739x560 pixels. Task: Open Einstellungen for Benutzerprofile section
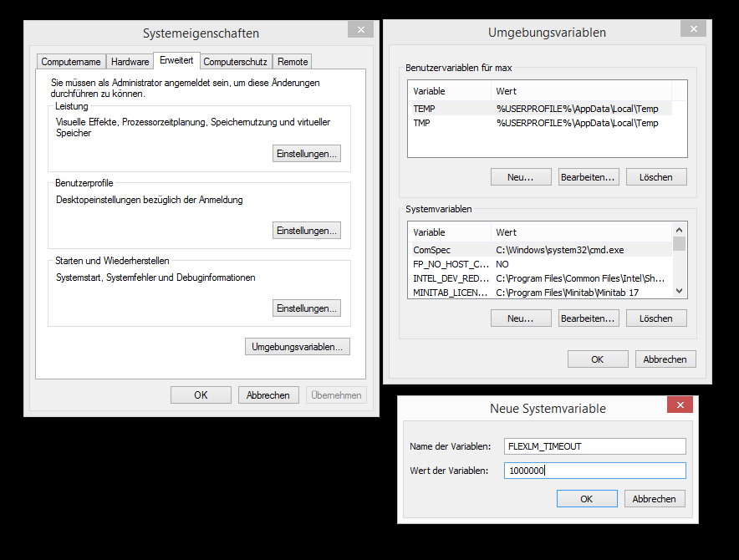click(x=306, y=231)
